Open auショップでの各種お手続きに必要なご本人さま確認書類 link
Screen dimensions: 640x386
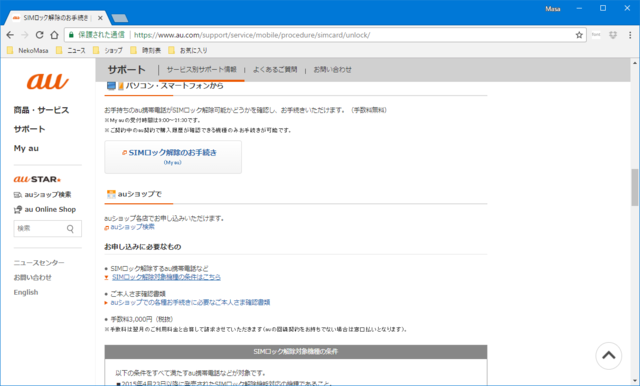pyautogui.click(x=190, y=302)
